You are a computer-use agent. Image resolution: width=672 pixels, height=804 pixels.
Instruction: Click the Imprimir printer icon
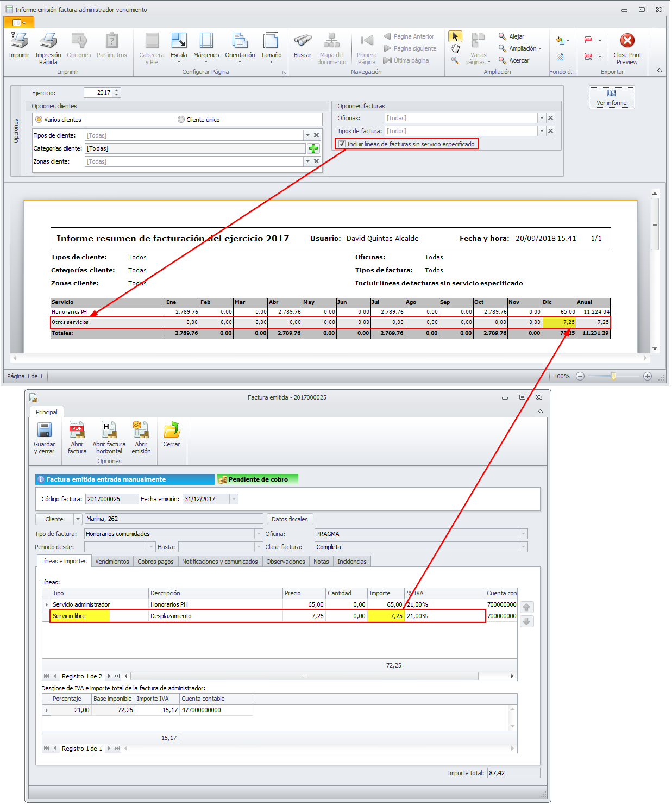click(19, 41)
